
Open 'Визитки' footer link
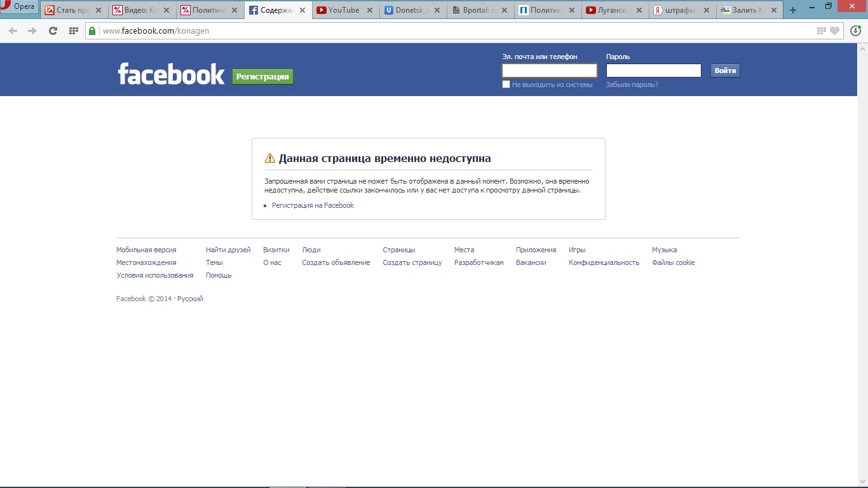[x=276, y=250]
